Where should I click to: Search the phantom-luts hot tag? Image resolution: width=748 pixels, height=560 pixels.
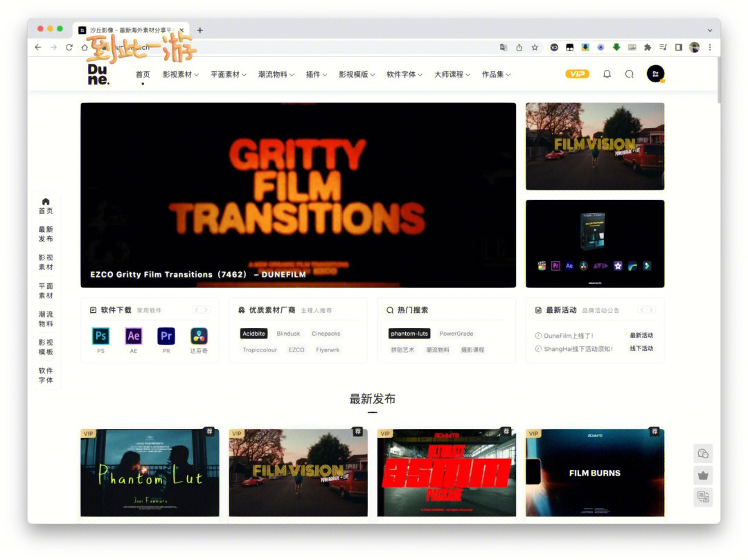point(409,334)
